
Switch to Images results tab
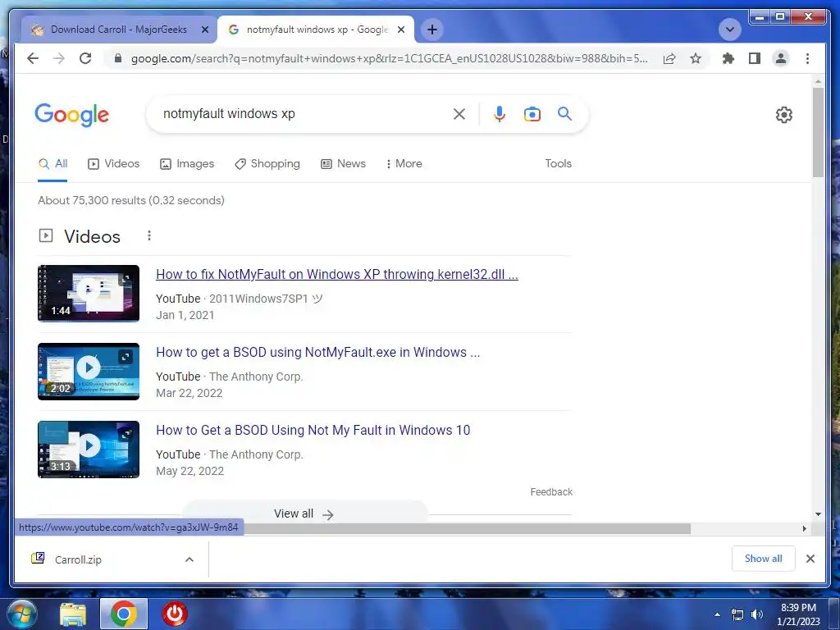coord(187,164)
